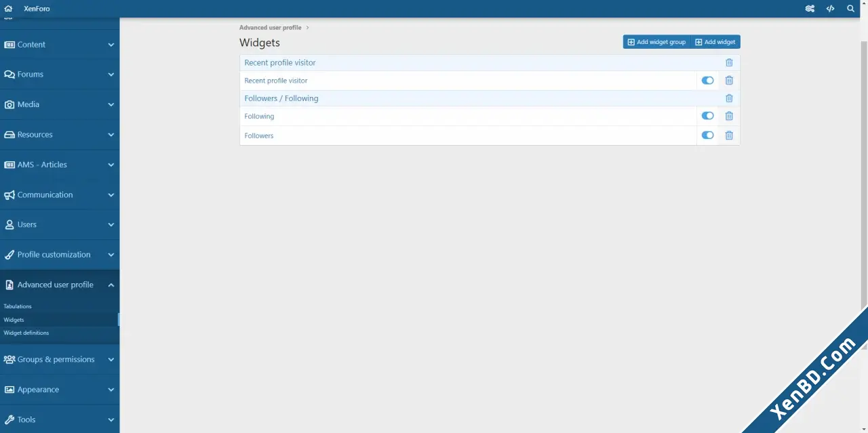The width and height of the screenshot is (868, 433).
Task: Delete the Recent profile visitor widget group
Action: 729,62
